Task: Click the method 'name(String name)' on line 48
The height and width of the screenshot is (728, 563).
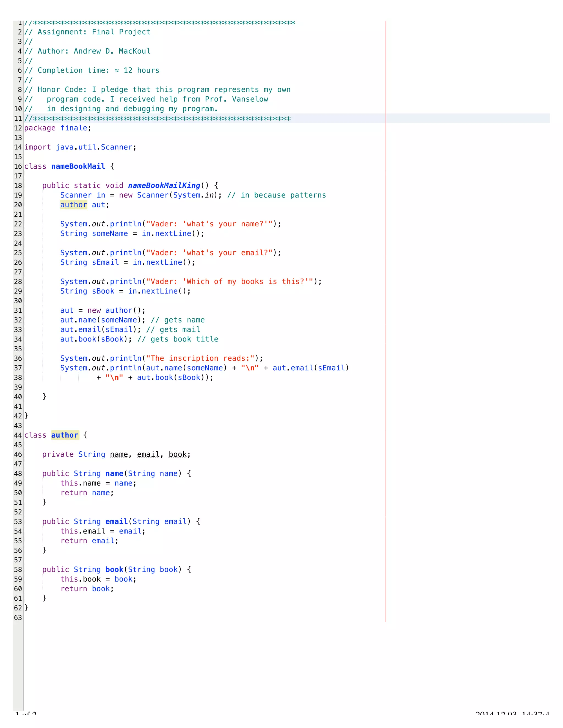Action: 143,473
